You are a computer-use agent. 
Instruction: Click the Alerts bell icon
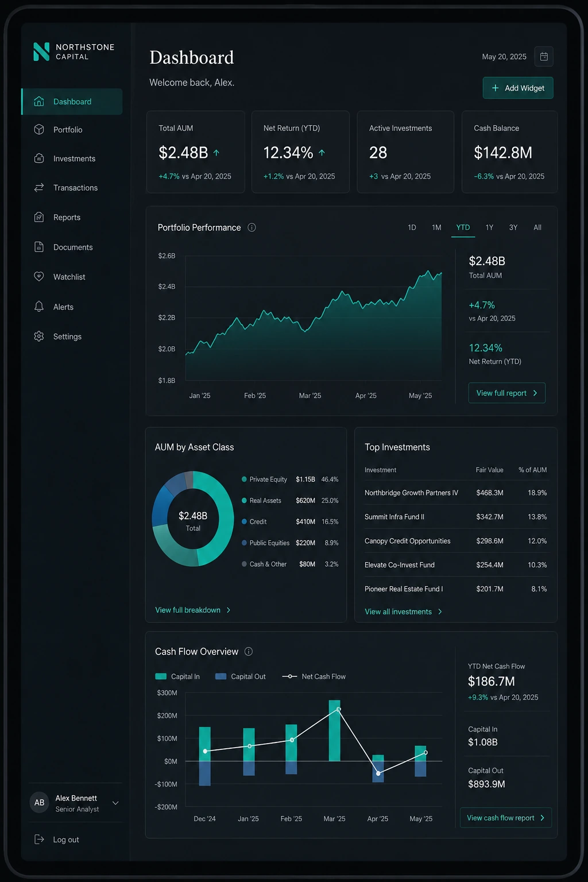(x=39, y=307)
